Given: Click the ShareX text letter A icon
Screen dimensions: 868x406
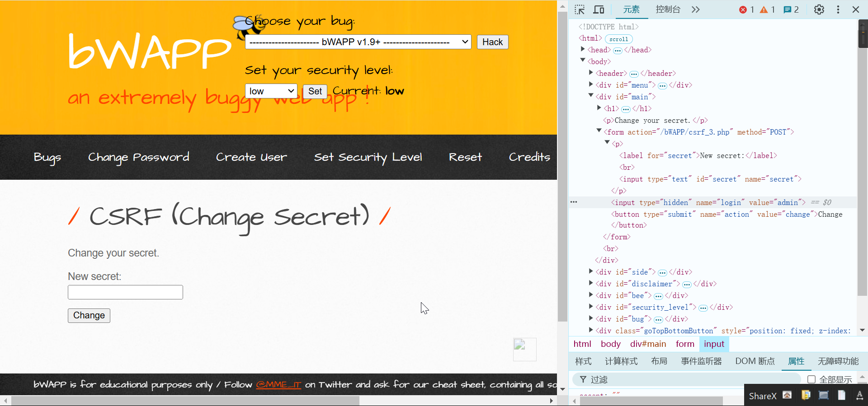Looking at the screenshot, I should [859, 395].
